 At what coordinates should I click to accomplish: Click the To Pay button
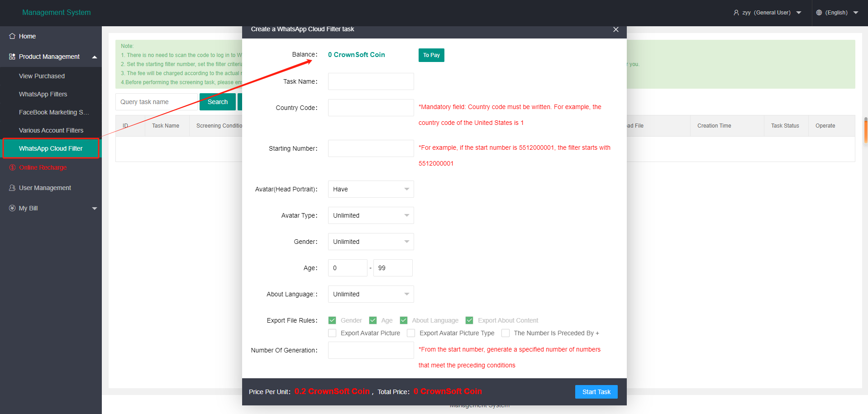click(431, 55)
